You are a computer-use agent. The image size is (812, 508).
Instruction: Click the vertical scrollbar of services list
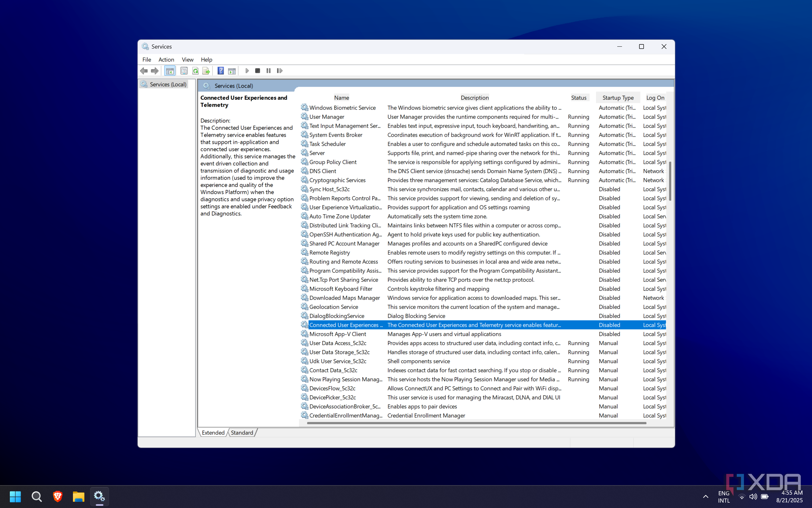tap(670, 181)
